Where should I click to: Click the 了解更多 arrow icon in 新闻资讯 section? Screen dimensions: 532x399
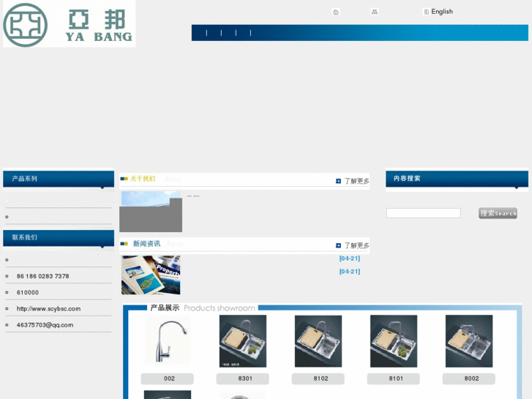pos(338,245)
